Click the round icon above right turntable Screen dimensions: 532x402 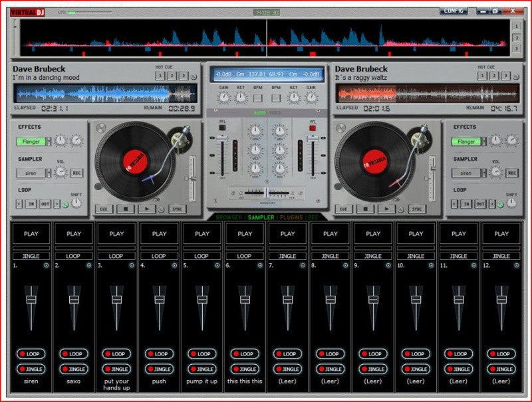point(340,128)
